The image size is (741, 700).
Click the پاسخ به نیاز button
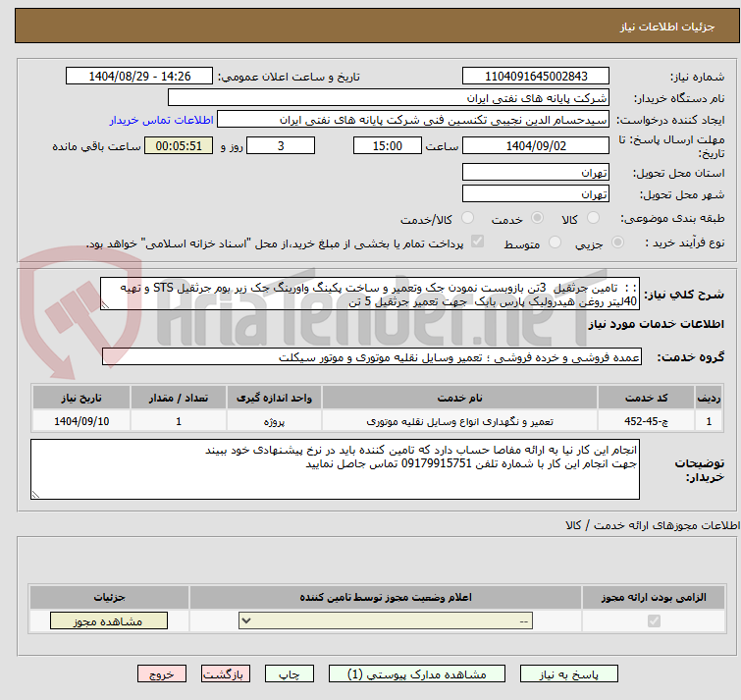pos(568,674)
